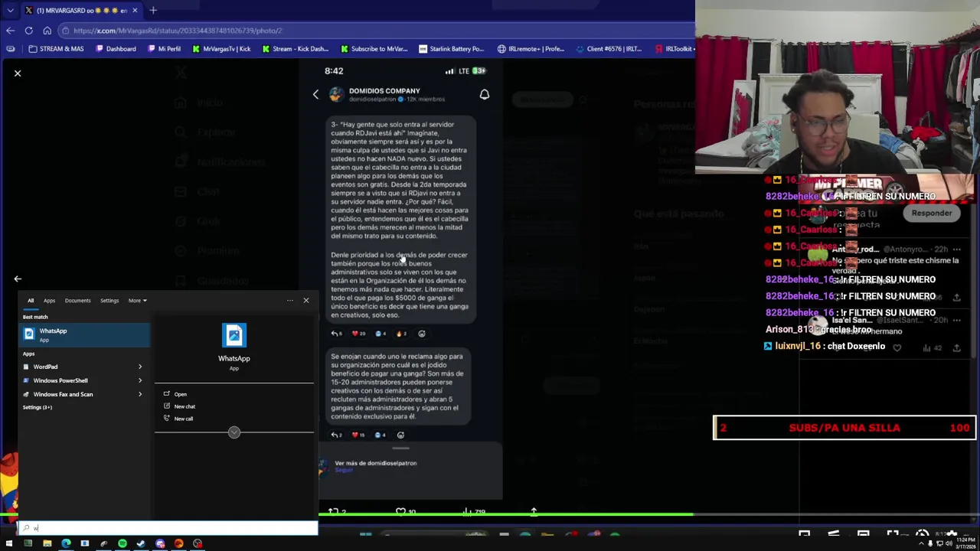Go back in browser history
The height and width of the screenshot is (551, 980).
click(x=10, y=31)
